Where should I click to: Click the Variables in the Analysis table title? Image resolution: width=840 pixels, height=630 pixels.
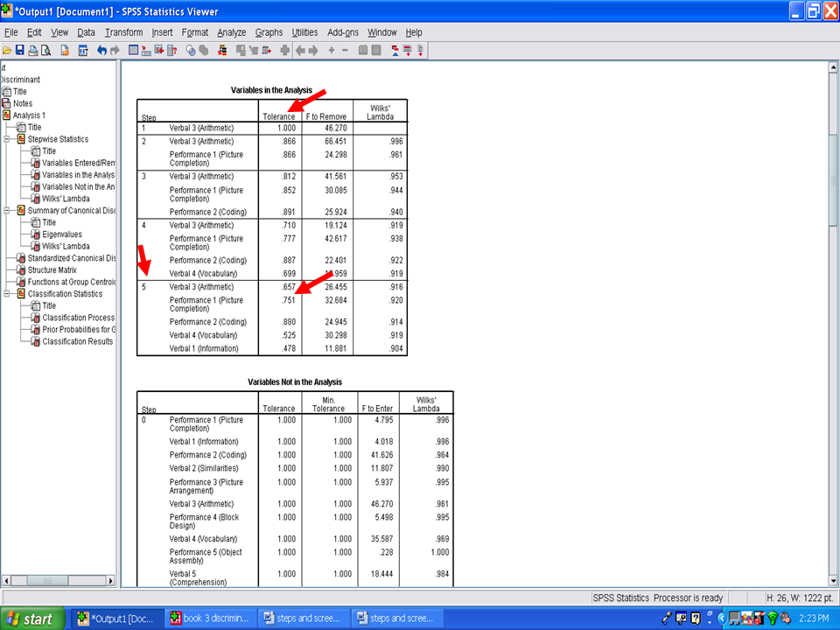point(271,90)
